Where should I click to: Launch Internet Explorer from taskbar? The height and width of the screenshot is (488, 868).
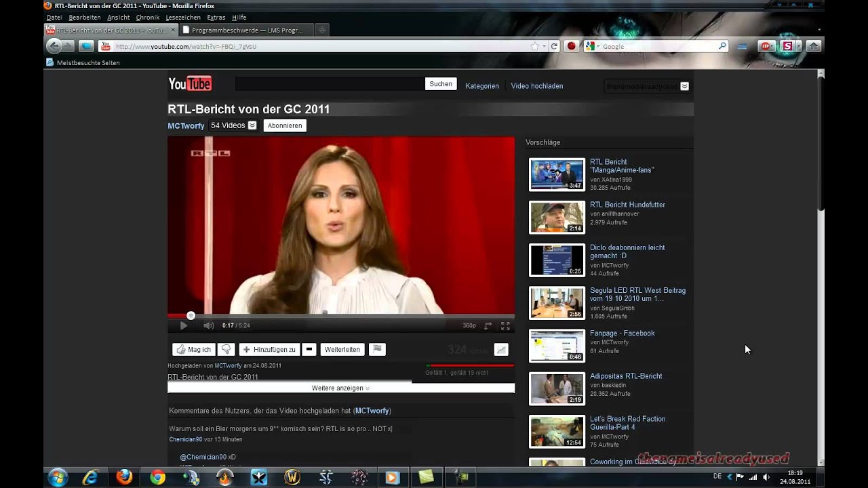90,478
